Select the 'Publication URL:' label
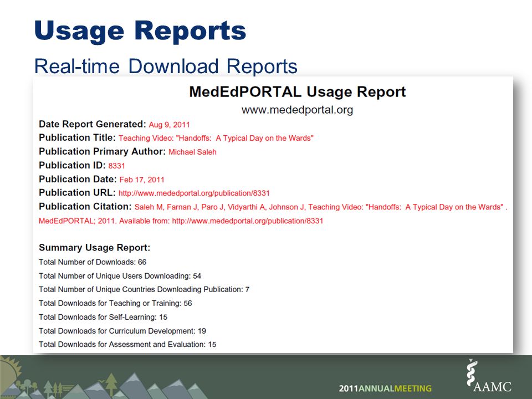This screenshot has width=532, height=399. (78, 193)
